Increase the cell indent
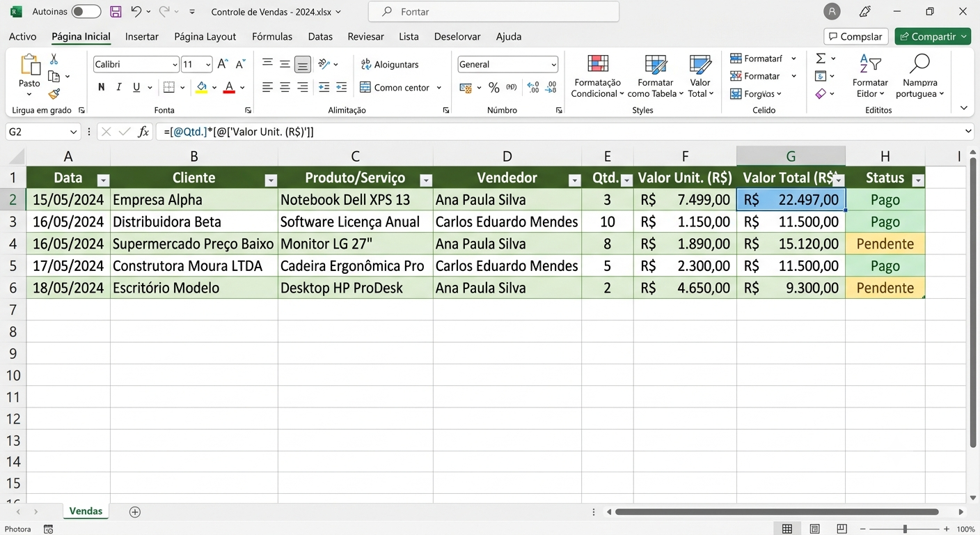 pyautogui.click(x=341, y=87)
